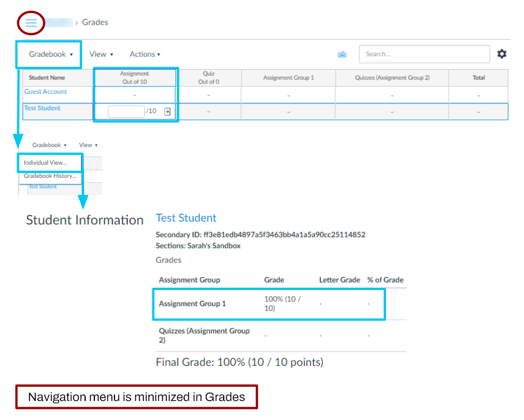The image size is (524, 420).
Task: Click the arrow icon next to /10 grade field
Action: point(167,111)
